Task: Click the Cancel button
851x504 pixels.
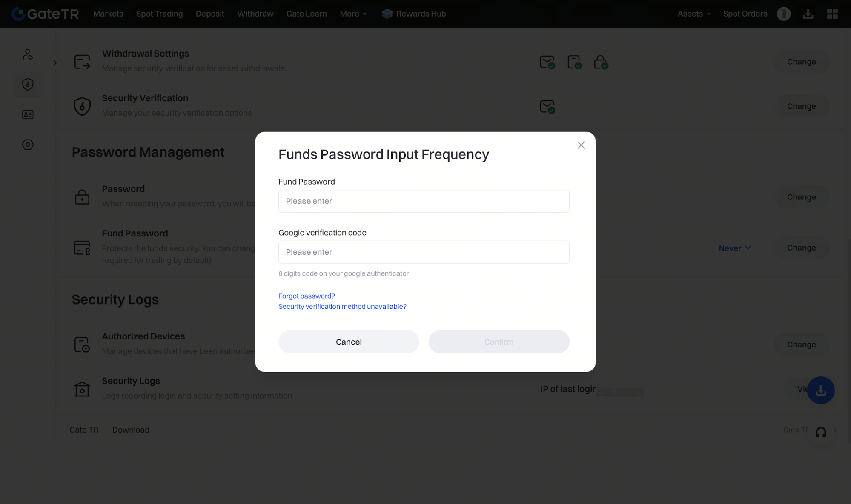Action: coord(349,342)
